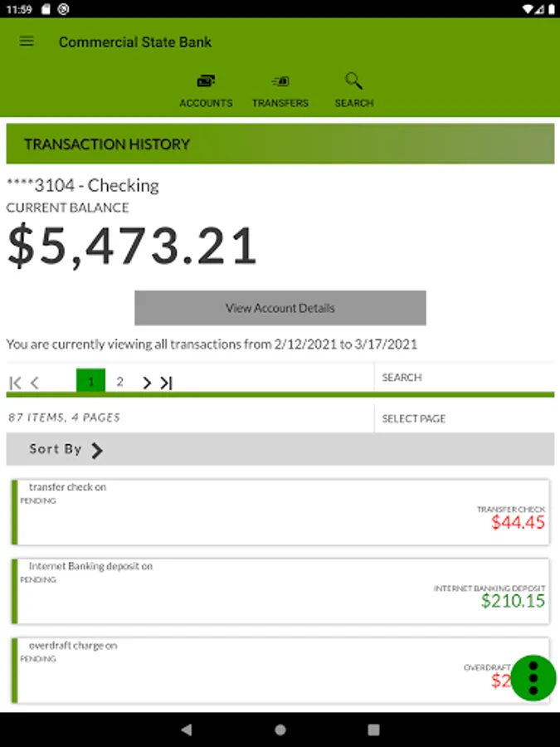Select current page 1 indicator
The image size is (560, 747).
90,382
